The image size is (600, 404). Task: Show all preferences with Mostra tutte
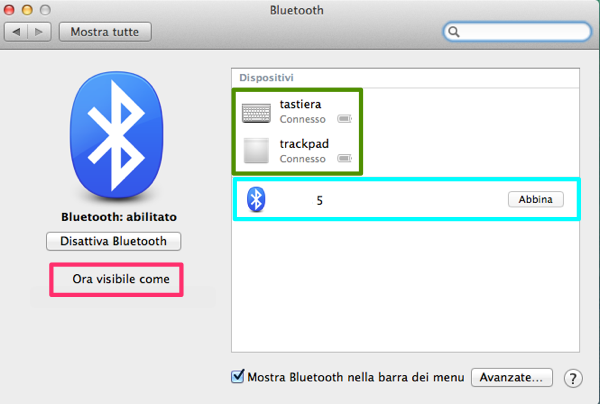pos(105,32)
